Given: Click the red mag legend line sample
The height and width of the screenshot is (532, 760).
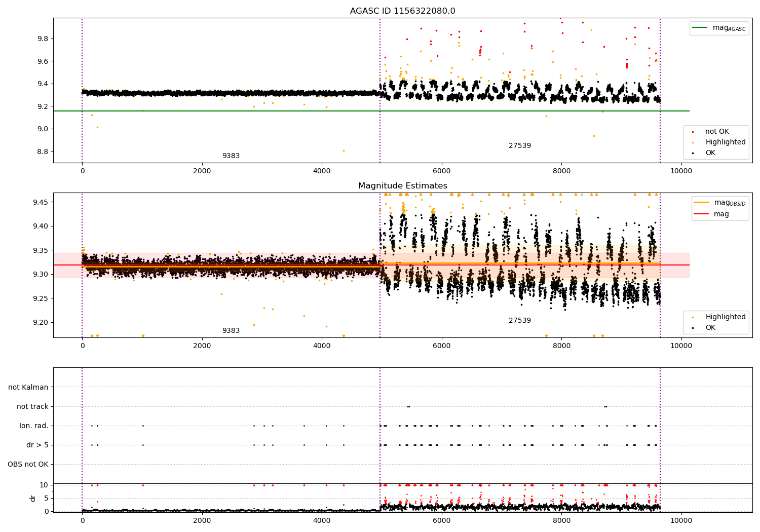Looking at the screenshot, I should (702, 214).
